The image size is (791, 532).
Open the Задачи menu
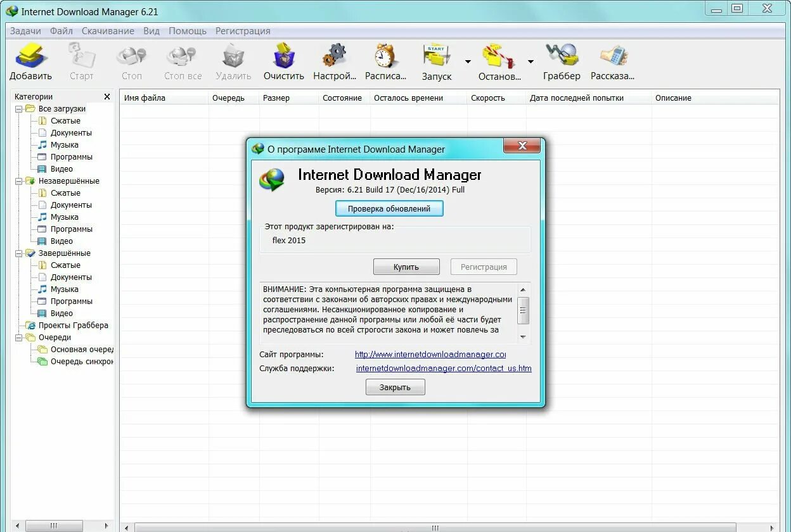pos(25,30)
